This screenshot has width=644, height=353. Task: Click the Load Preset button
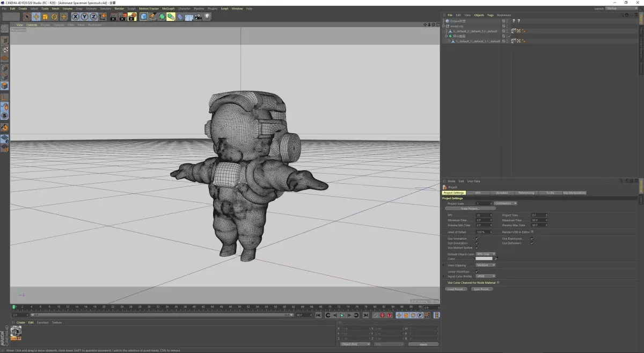(x=456, y=289)
